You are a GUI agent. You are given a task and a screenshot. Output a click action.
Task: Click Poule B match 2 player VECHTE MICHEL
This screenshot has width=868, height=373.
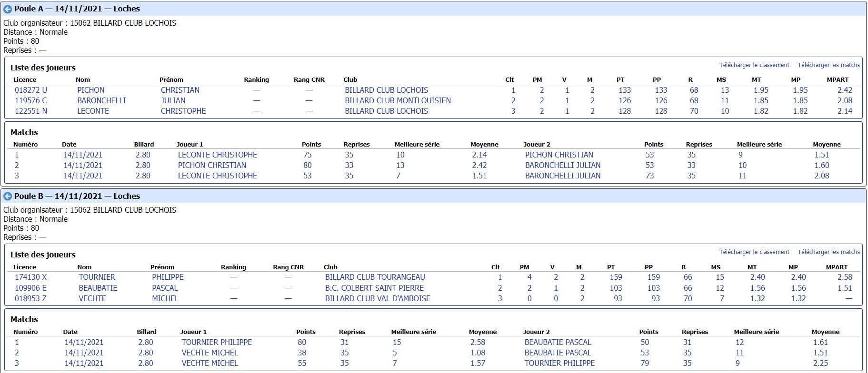pos(210,353)
